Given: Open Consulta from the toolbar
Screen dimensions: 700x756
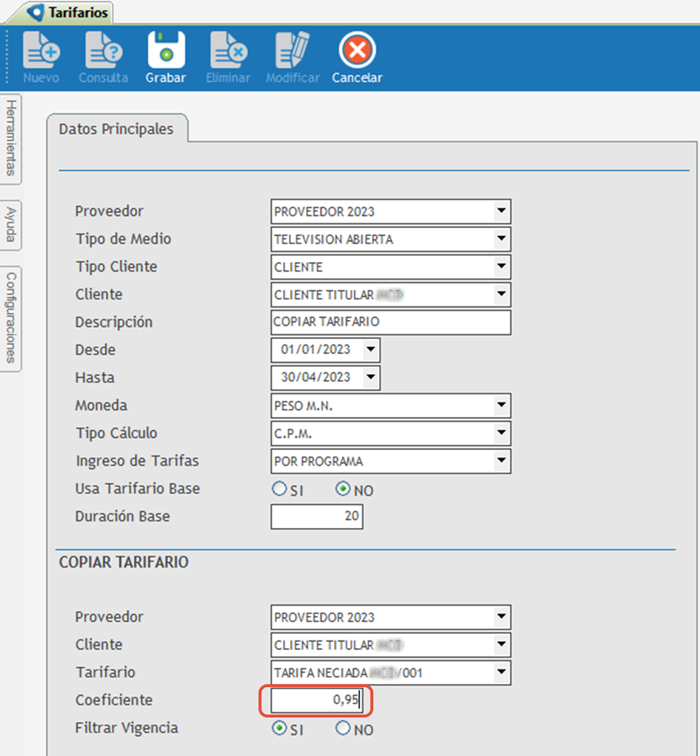Looking at the screenshot, I should point(104,50).
